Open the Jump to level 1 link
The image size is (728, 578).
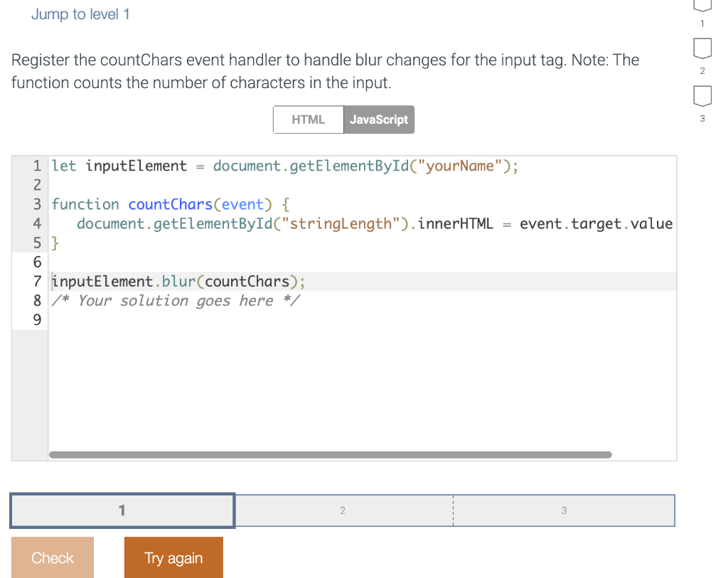80,14
